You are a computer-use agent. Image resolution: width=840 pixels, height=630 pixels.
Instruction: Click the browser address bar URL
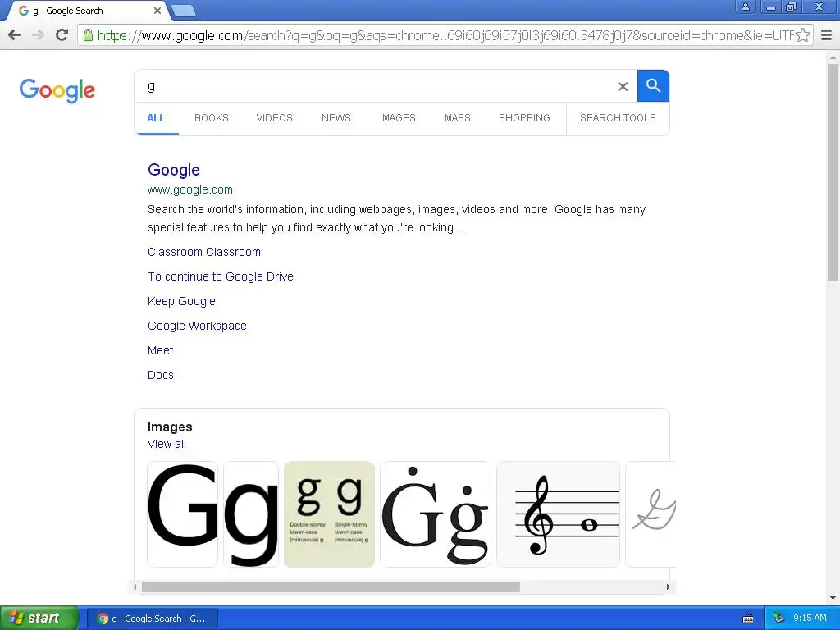[x=445, y=35]
